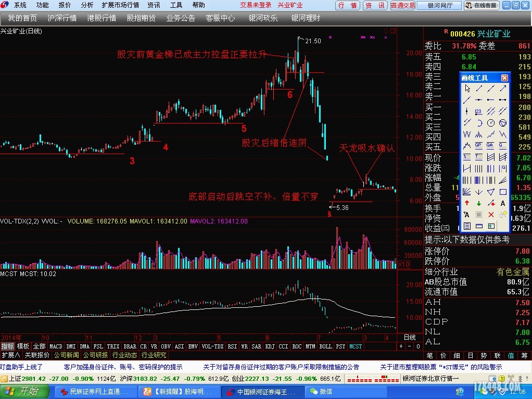This screenshot has width=532, height=399.
Task: Click the minus button beside indicator tabs
Action: coord(410,346)
